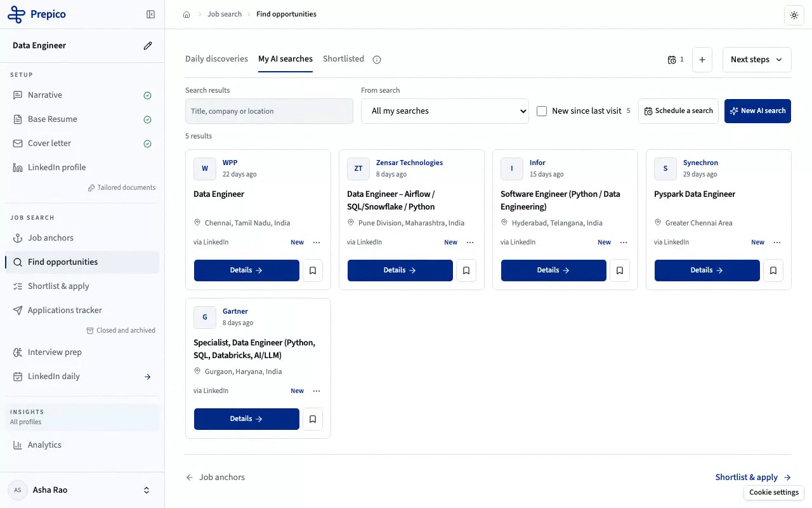Viewport: 812px width, 508px height.
Task: Open Job anchors in sidebar
Action: pyautogui.click(x=82, y=238)
